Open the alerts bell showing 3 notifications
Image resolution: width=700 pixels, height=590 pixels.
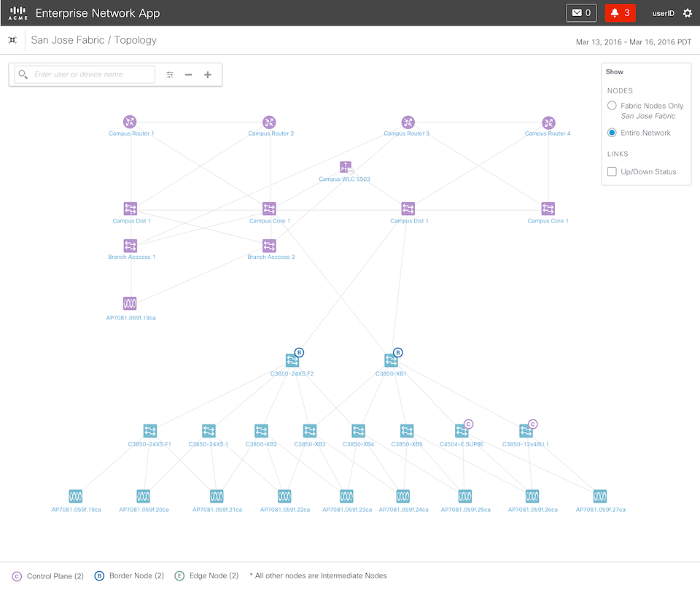[620, 13]
